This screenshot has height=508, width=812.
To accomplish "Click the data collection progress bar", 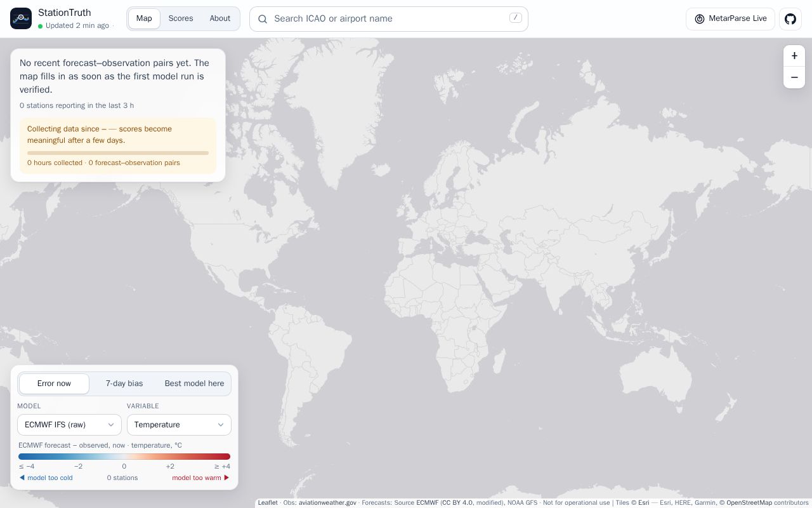I will click(118, 152).
